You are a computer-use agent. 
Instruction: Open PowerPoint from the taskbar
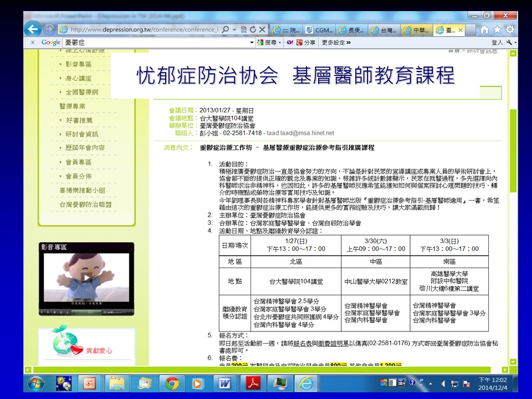(x=89, y=383)
